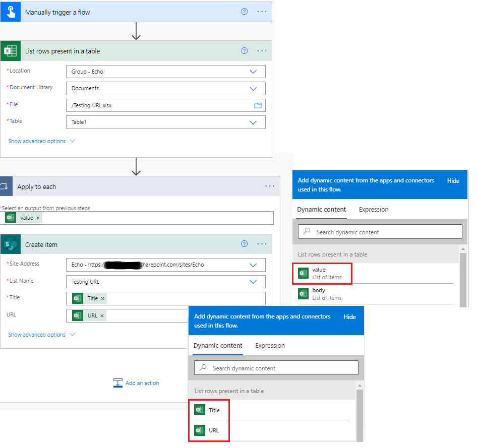Open help for Create item action
The width and height of the screenshot is (477, 448).
pyautogui.click(x=244, y=244)
